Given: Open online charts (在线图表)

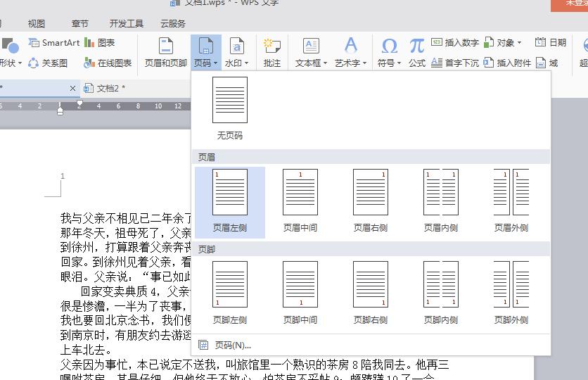Looking at the screenshot, I should [x=108, y=63].
